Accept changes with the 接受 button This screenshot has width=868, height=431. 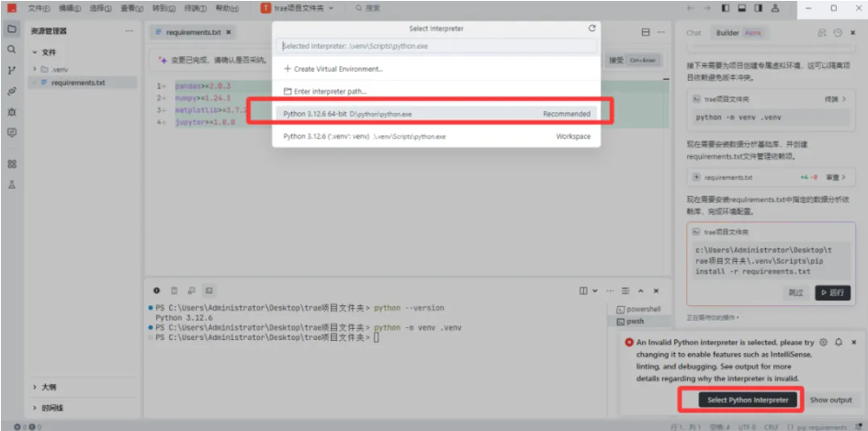[x=634, y=61]
